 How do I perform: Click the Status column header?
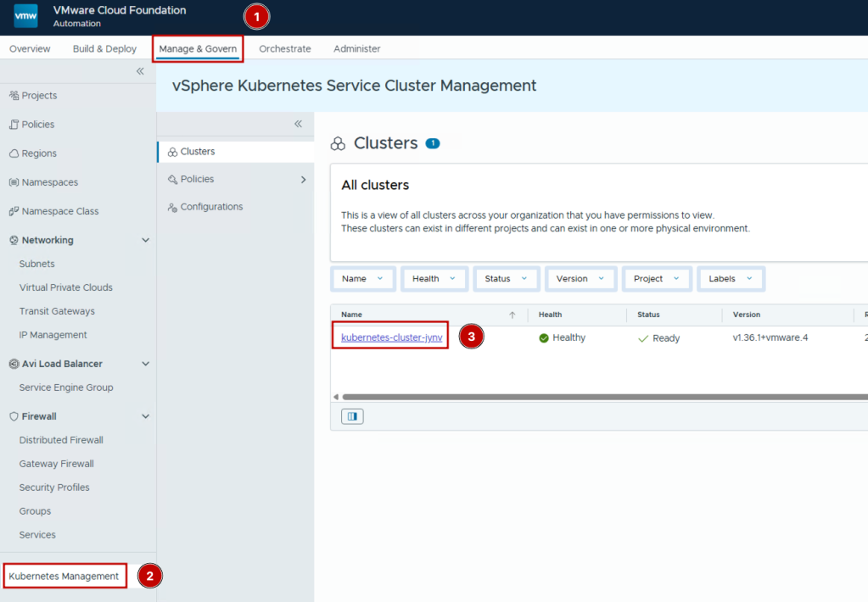click(x=648, y=315)
